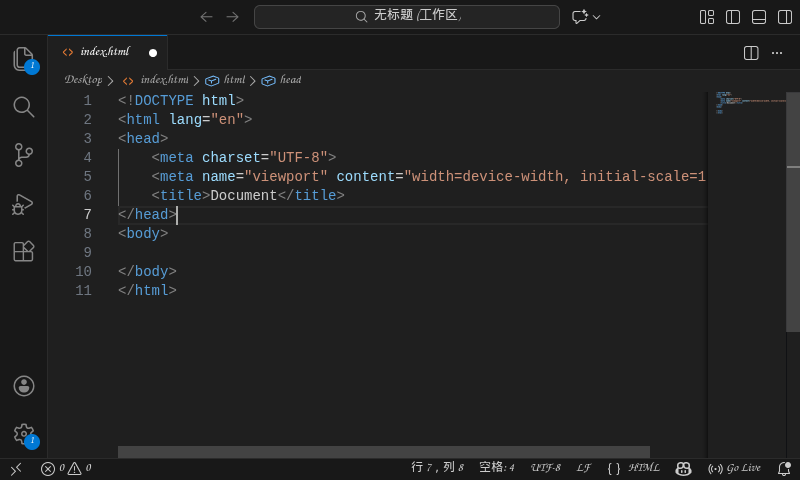800x480 pixels.
Task: Open the Source Control view
Action: coord(23,155)
